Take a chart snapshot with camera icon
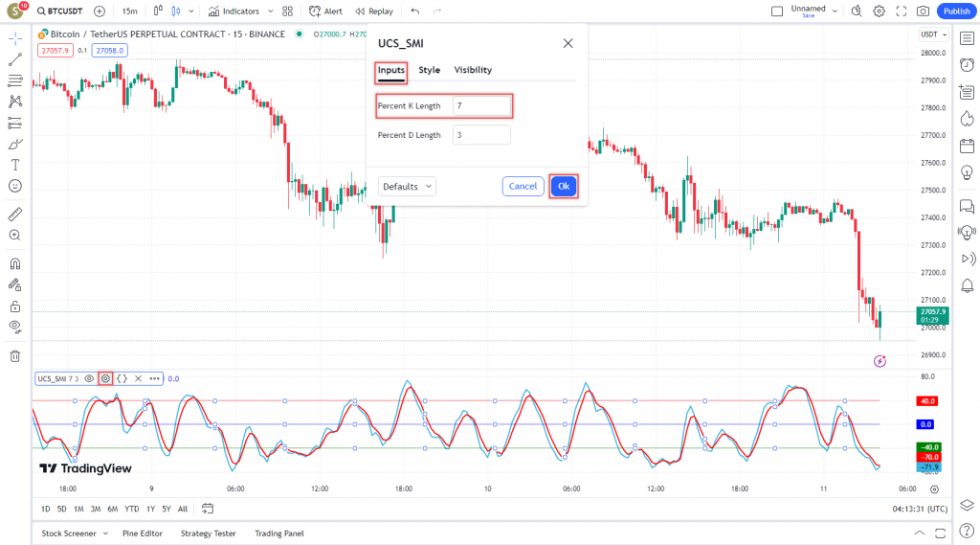Image resolution: width=980 pixels, height=545 pixels. (x=924, y=11)
